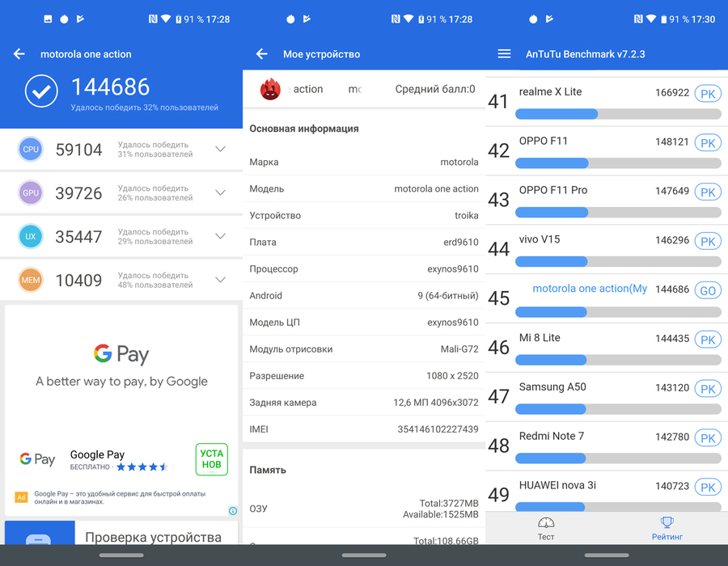The image size is (728, 566).
Task: Tap the large G Pay logo
Action: pos(121,354)
